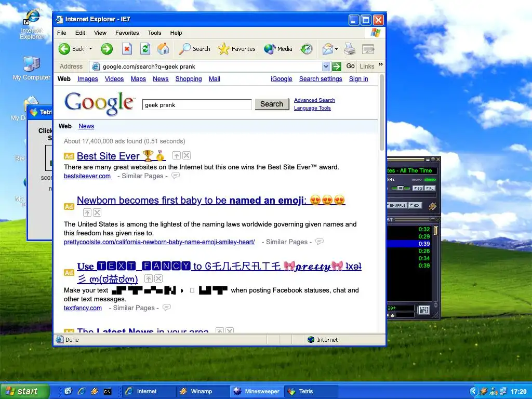The width and height of the screenshot is (532, 399).
Task: Switch to the News results tab
Action: click(x=86, y=126)
